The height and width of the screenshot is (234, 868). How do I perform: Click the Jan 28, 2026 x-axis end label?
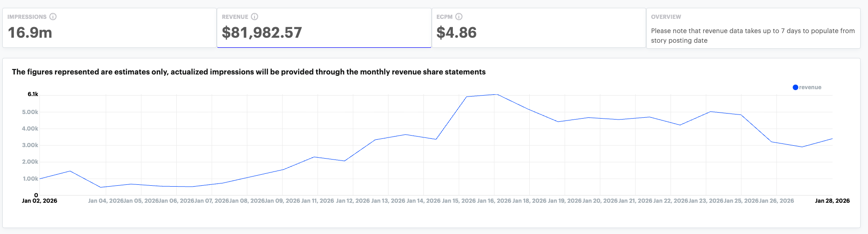[832, 201]
